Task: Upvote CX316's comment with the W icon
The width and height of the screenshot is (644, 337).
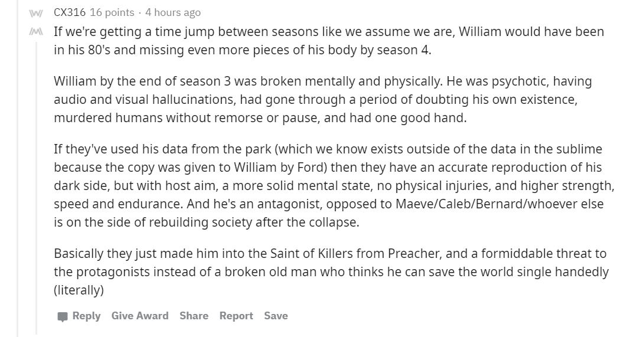Action: point(35,14)
